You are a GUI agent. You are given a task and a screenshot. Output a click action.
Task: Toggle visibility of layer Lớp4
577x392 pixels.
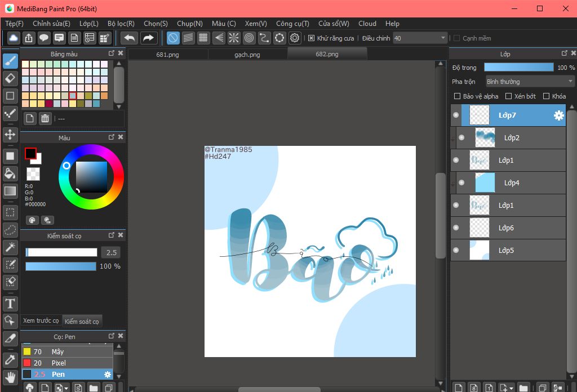coord(461,182)
